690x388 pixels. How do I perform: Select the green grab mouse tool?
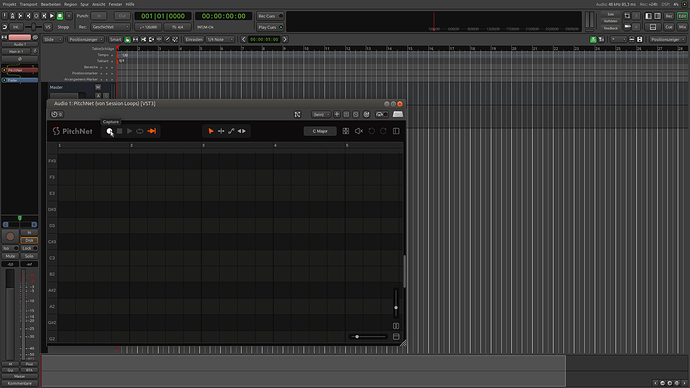tap(128, 39)
